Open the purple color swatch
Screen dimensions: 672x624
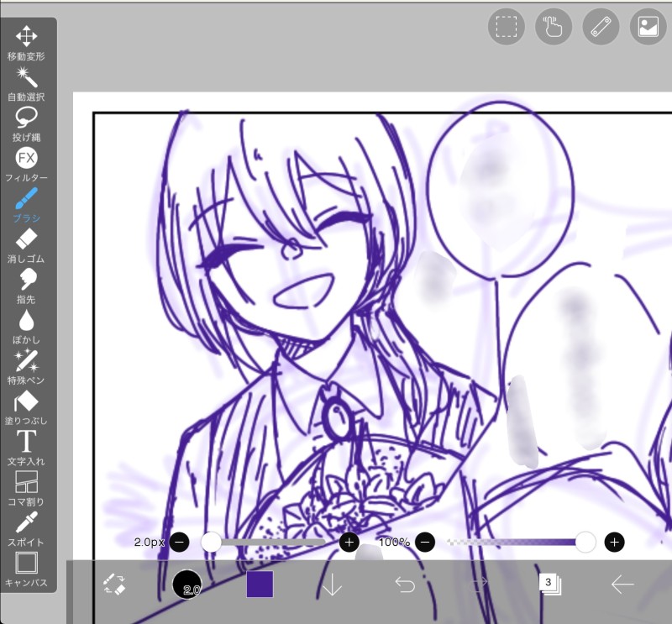coord(260,584)
